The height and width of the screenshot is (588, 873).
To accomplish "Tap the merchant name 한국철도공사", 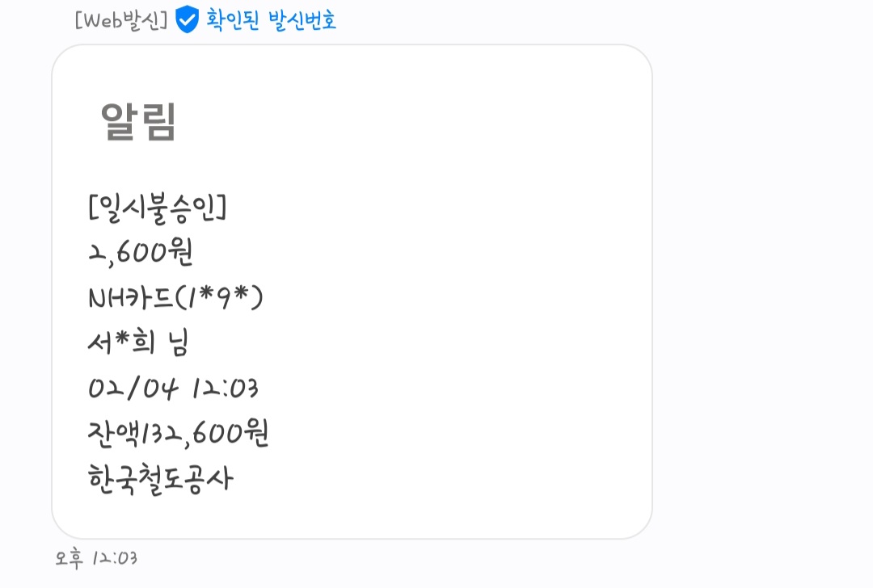I will [160, 480].
